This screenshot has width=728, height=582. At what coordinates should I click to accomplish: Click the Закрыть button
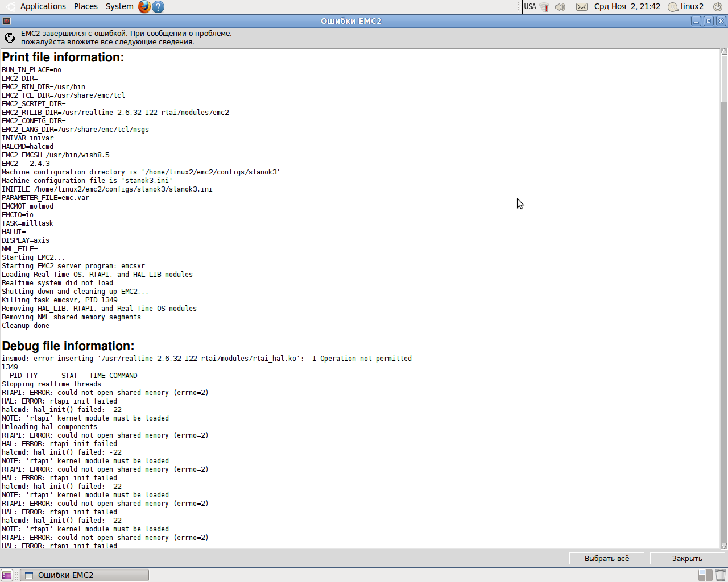click(x=687, y=559)
